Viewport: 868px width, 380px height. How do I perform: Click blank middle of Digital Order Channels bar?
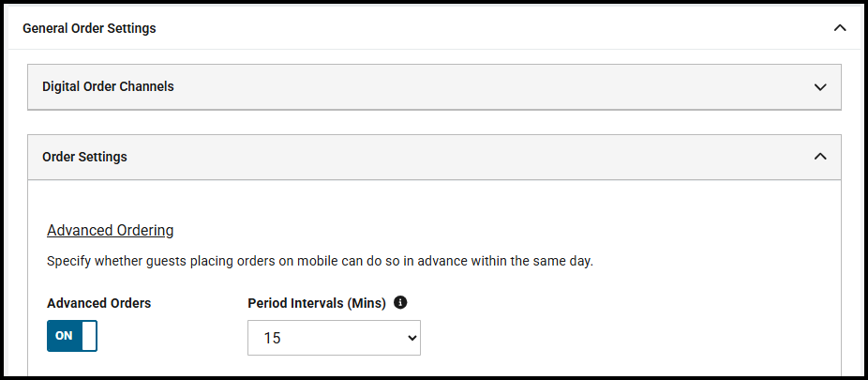(469, 86)
